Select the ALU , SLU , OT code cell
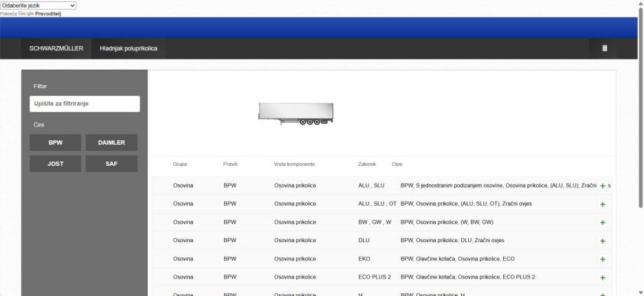Image resolution: width=644 pixels, height=296 pixels. pyautogui.click(x=377, y=204)
